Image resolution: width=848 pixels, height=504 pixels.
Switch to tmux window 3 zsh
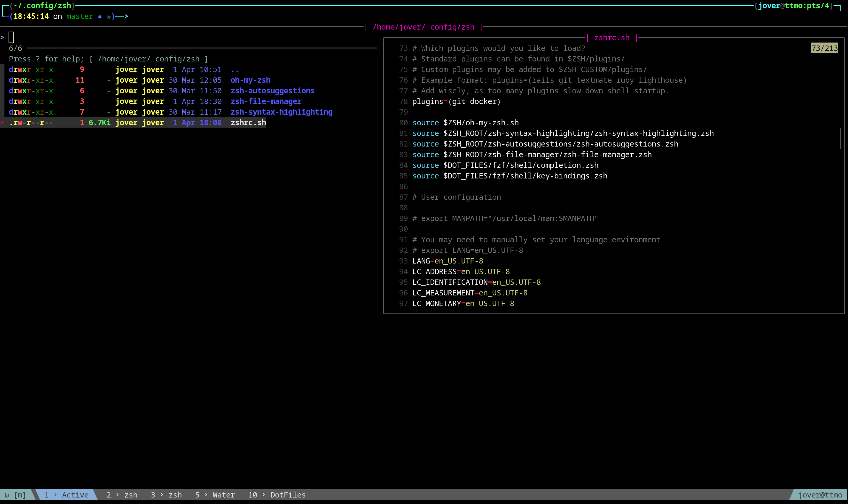point(166,495)
